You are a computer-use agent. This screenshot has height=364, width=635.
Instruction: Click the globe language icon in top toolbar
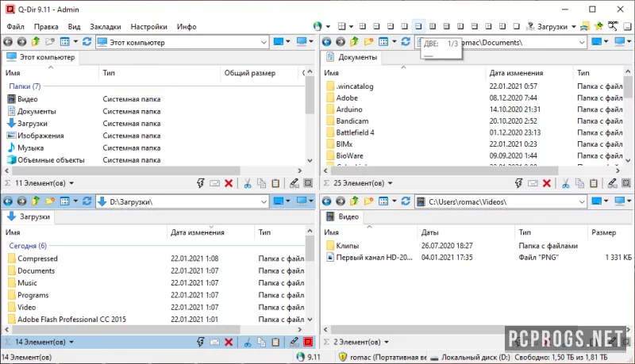pos(317,27)
